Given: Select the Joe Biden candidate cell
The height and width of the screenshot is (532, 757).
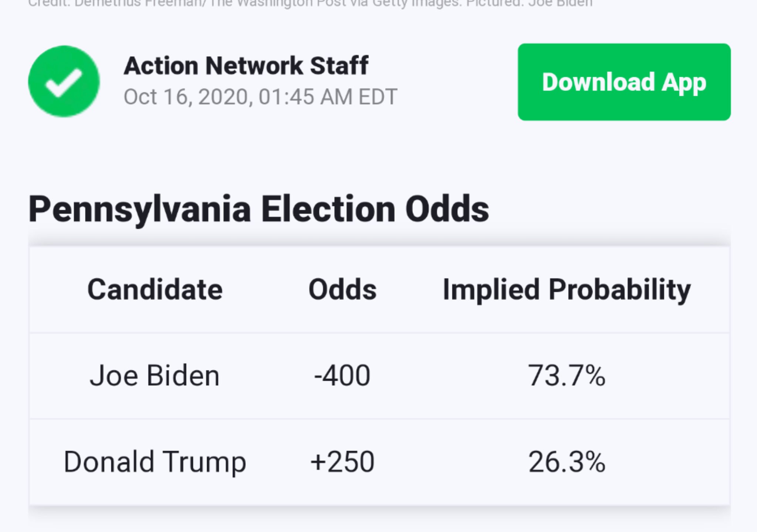Looking at the screenshot, I should [x=155, y=376].
